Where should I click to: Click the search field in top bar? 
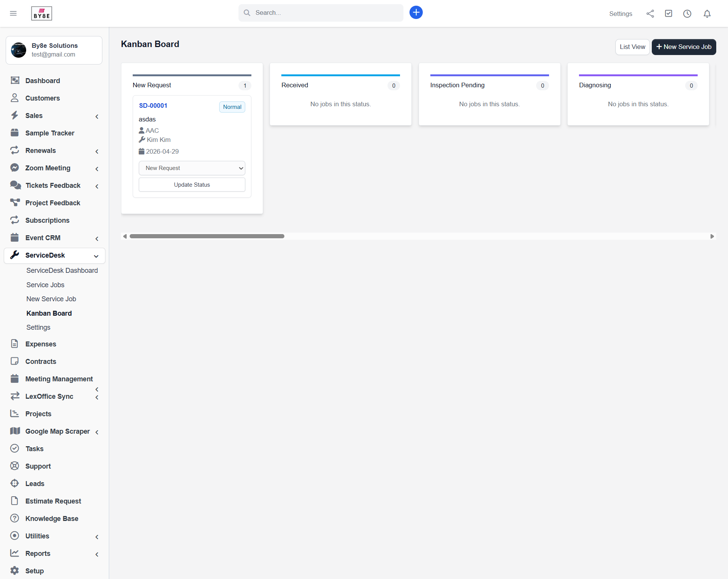pos(321,13)
